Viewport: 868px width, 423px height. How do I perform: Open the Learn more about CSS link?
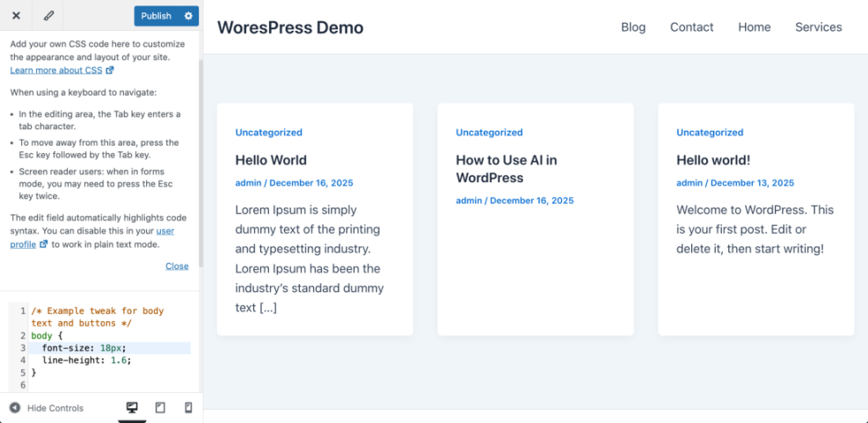click(x=56, y=70)
